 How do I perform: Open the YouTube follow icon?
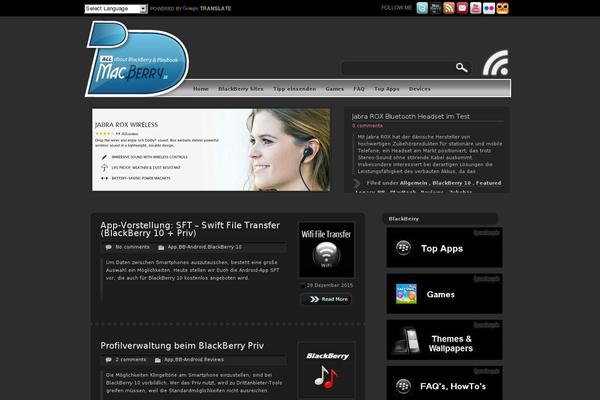click(476, 8)
